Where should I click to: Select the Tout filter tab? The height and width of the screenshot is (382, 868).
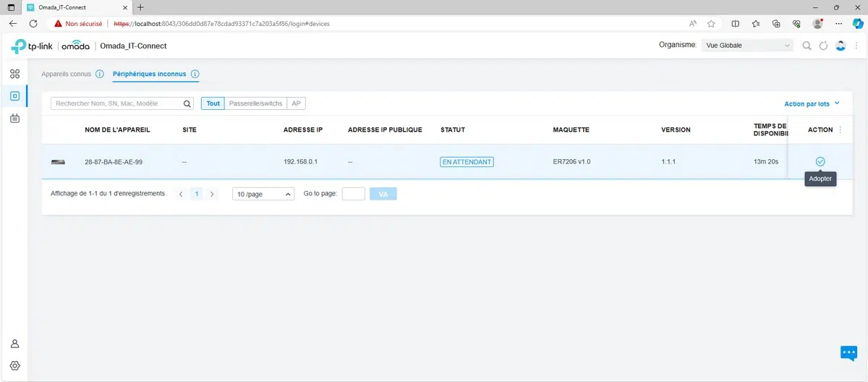click(x=213, y=103)
